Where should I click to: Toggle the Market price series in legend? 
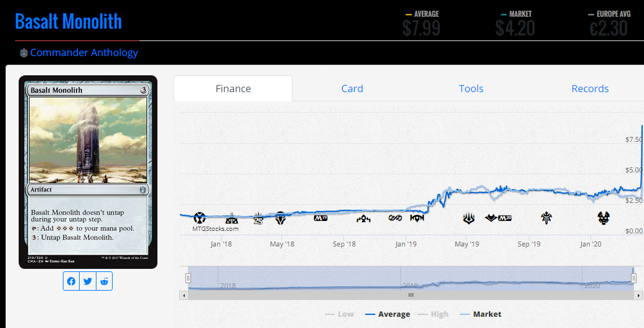click(480, 314)
